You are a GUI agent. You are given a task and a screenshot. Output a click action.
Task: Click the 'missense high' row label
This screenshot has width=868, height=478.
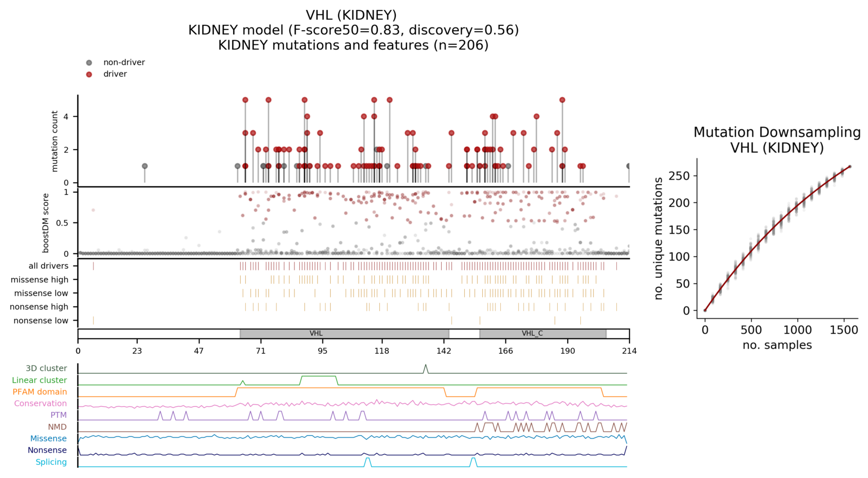coord(40,280)
